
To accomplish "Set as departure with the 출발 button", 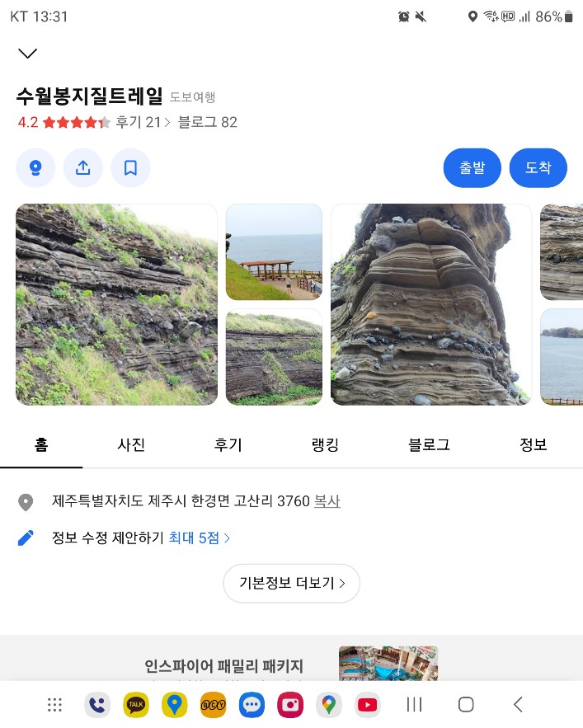I will [x=473, y=168].
